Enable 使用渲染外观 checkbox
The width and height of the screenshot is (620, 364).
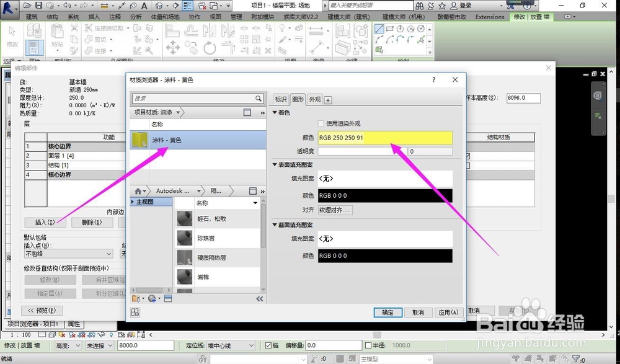[x=321, y=123]
